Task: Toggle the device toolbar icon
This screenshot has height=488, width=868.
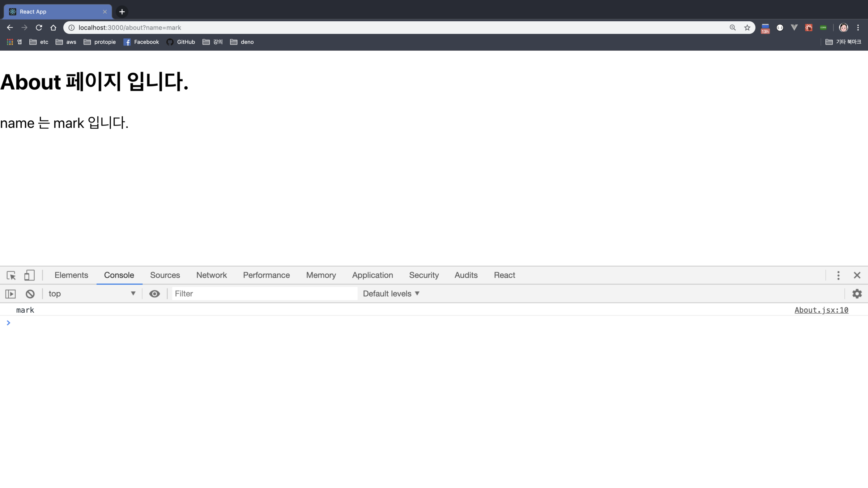Action: [29, 275]
